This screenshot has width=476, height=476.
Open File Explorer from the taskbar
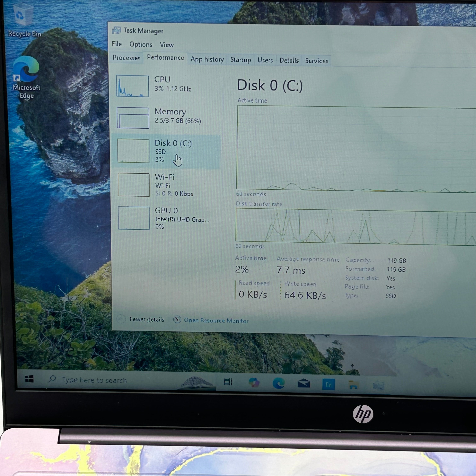coord(353,385)
